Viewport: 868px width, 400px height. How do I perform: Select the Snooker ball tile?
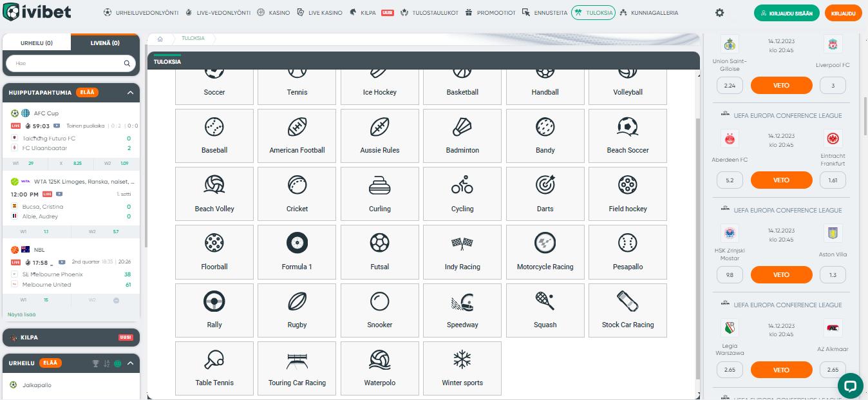click(380, 310)
